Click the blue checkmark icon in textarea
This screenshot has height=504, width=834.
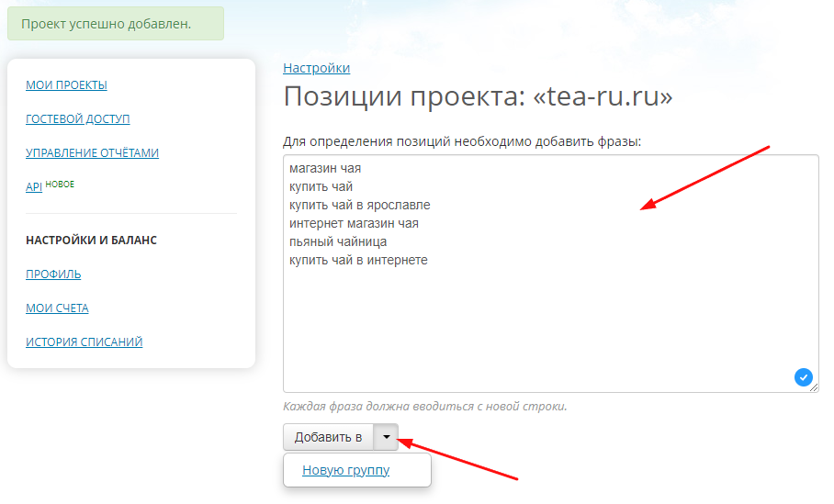pyautogui.click(x=803, y=377)
